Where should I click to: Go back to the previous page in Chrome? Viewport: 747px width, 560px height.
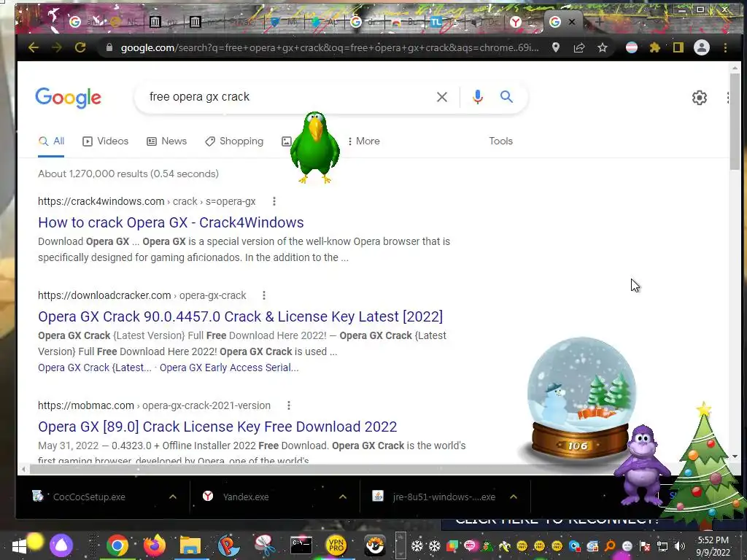pos(34,47)
